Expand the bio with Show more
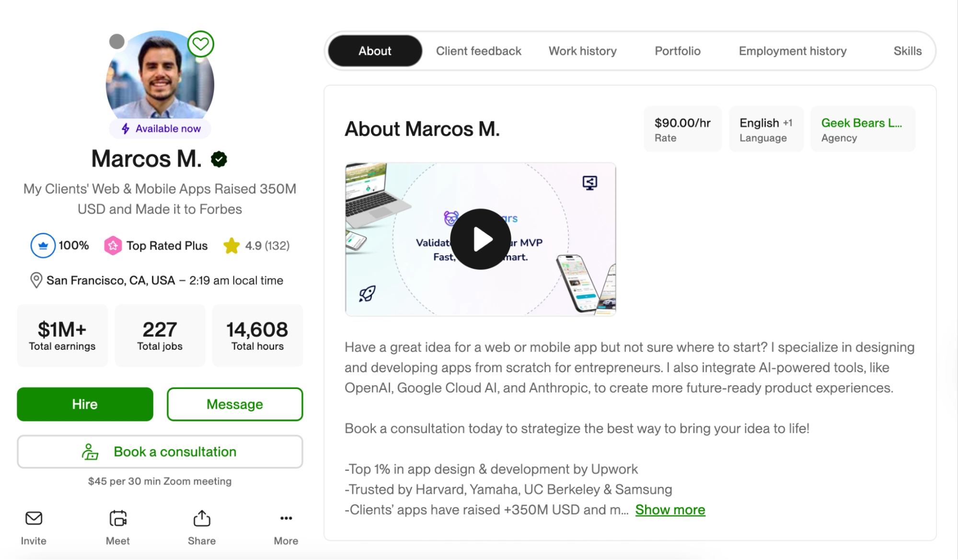The width and height of the screenshot is (958, 560). (670, 510)
